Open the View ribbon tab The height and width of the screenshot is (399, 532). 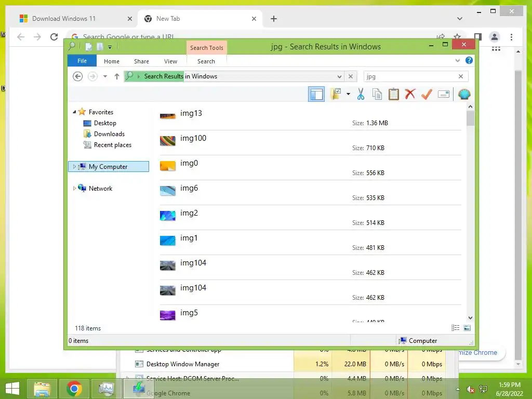[x=170, y=61]
